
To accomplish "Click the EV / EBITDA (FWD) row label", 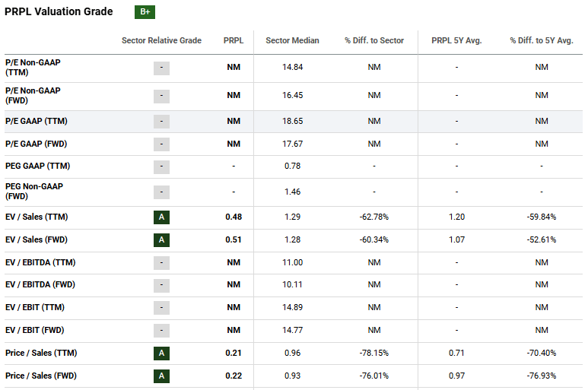I will point(43,285).
